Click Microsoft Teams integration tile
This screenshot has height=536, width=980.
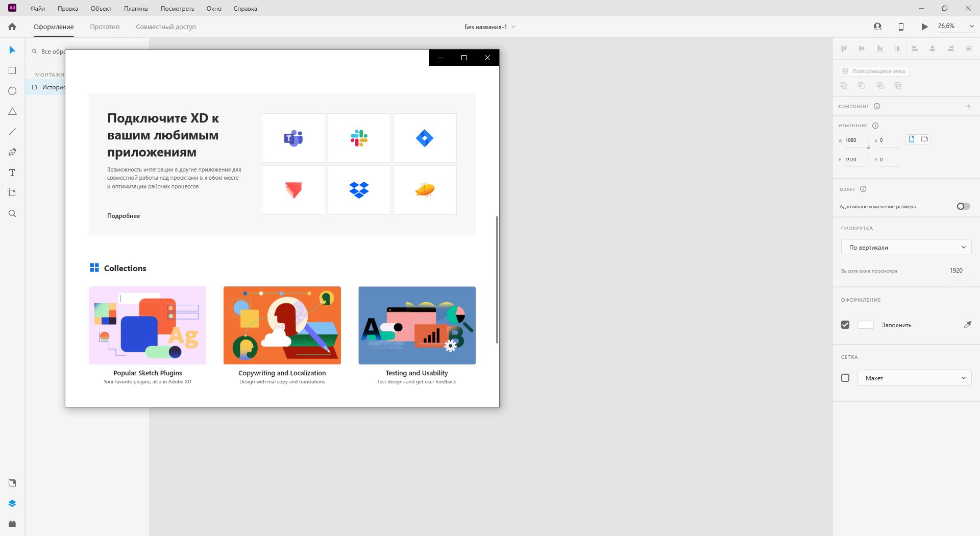[x=293, y=138]
